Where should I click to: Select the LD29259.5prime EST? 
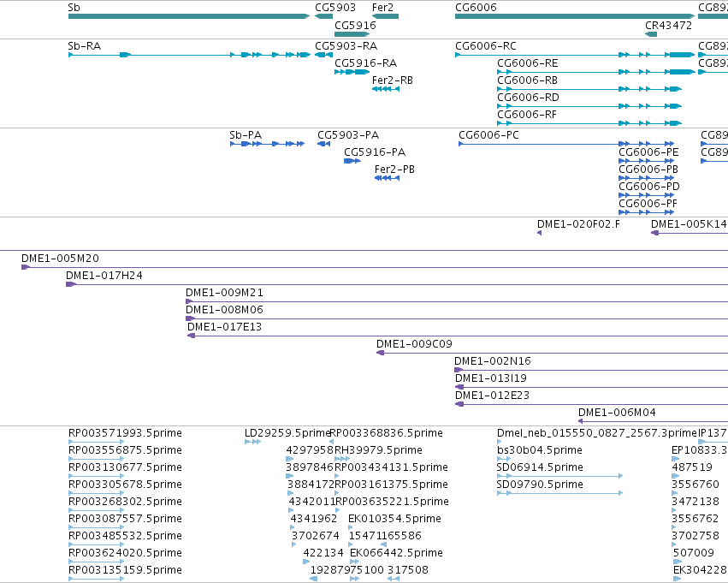[252, 442]
